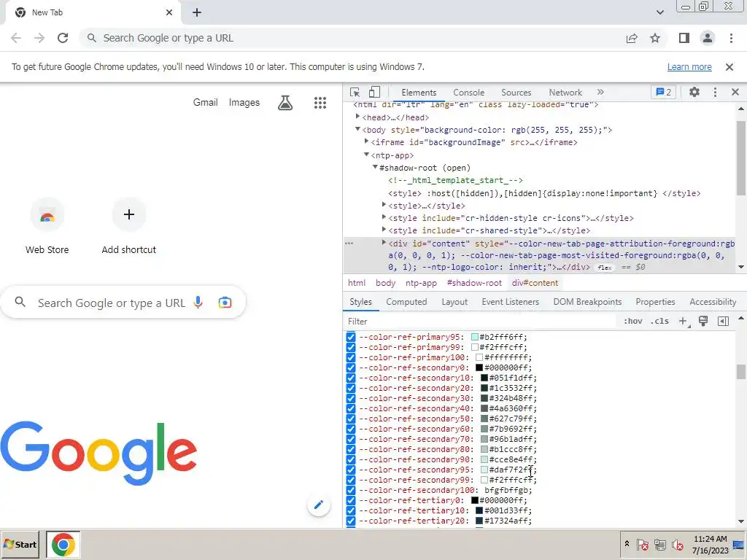The image size is (747, 560).
Task: Open the Computed styles tab
Action: pos(406,302)
